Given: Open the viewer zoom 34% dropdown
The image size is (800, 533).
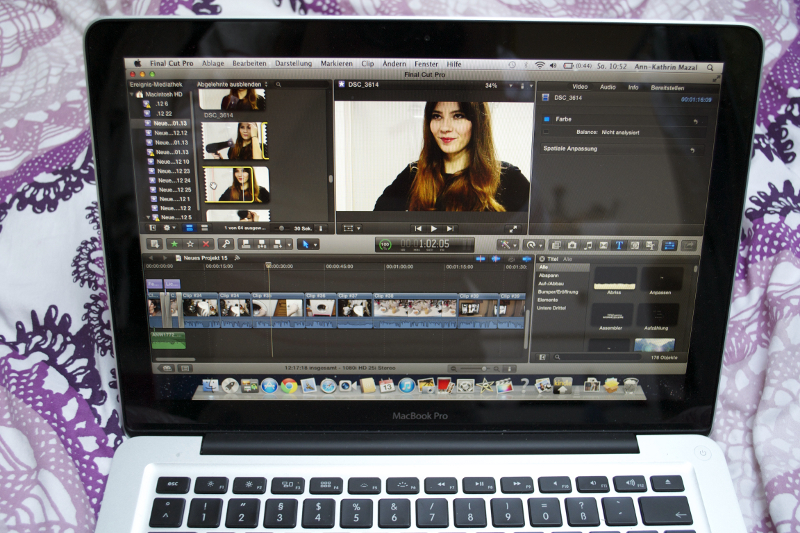Looking at the screenshot, I should (498, 86).
